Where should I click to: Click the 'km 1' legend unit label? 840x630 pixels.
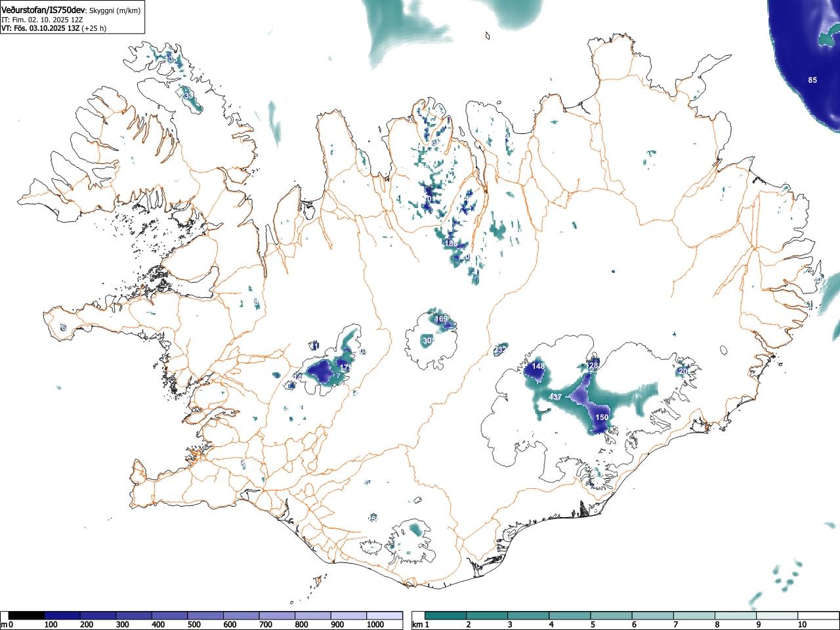(x=420, y=625)
